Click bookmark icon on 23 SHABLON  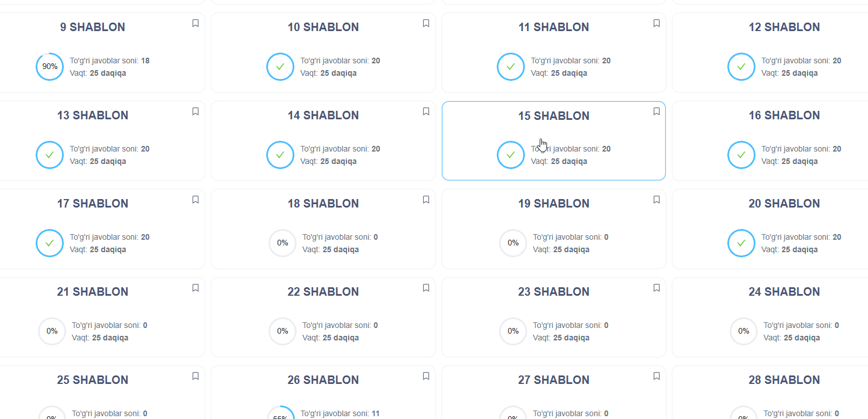pos(657,288)
